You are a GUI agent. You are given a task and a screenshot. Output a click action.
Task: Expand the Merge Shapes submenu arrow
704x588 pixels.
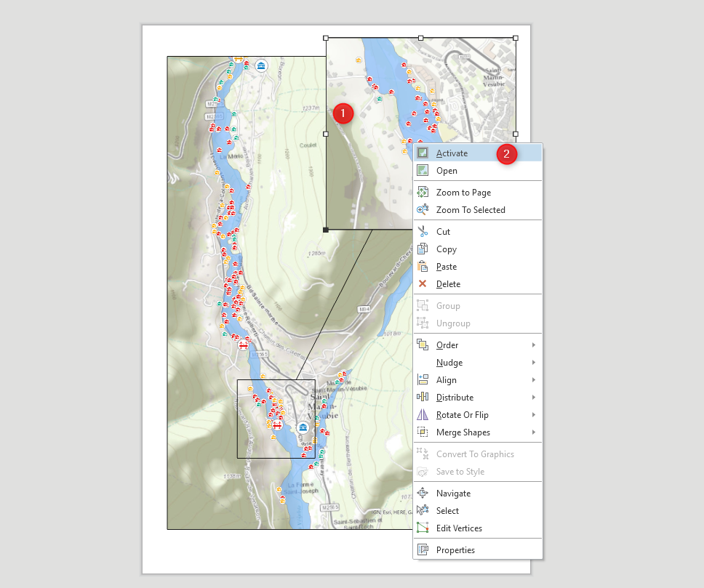[533, 432]
